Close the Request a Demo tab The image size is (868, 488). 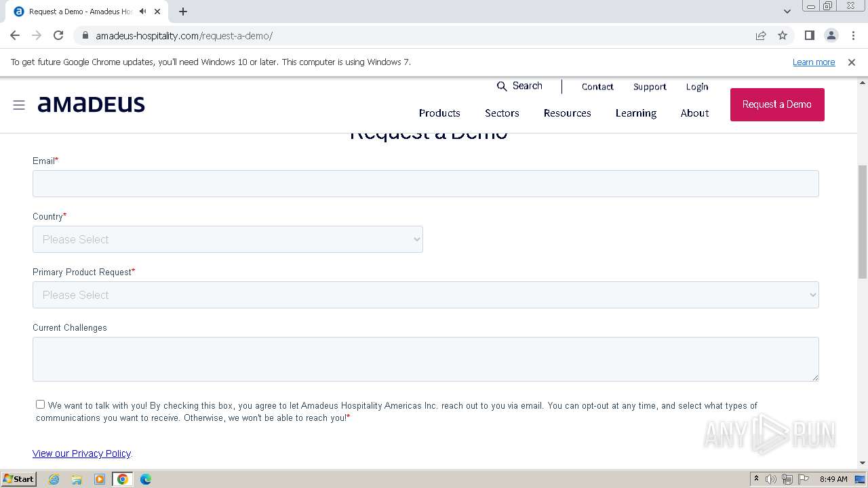point(157,12)
